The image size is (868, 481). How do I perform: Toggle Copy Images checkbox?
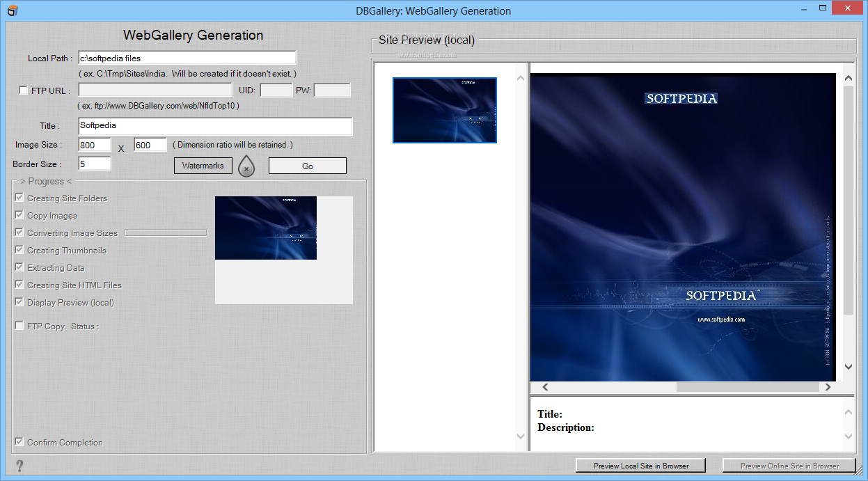(x=19, y=215)
